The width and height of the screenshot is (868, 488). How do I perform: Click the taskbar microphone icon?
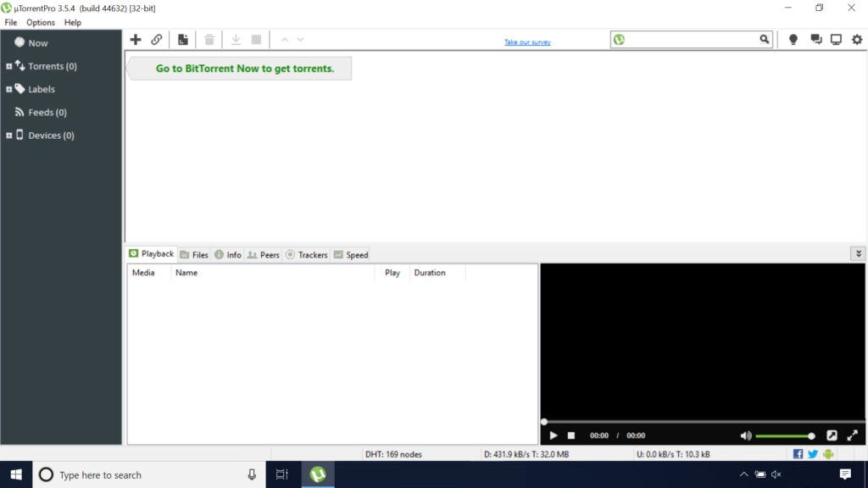(x=252, y=474)
